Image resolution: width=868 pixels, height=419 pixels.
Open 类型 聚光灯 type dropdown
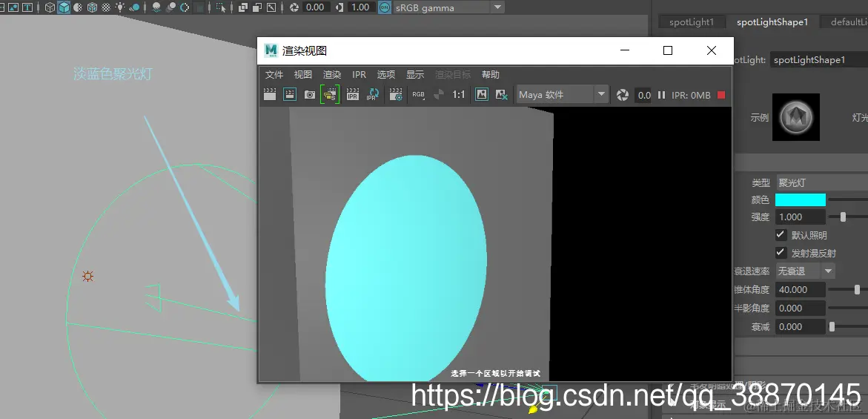tap(822, 182)
